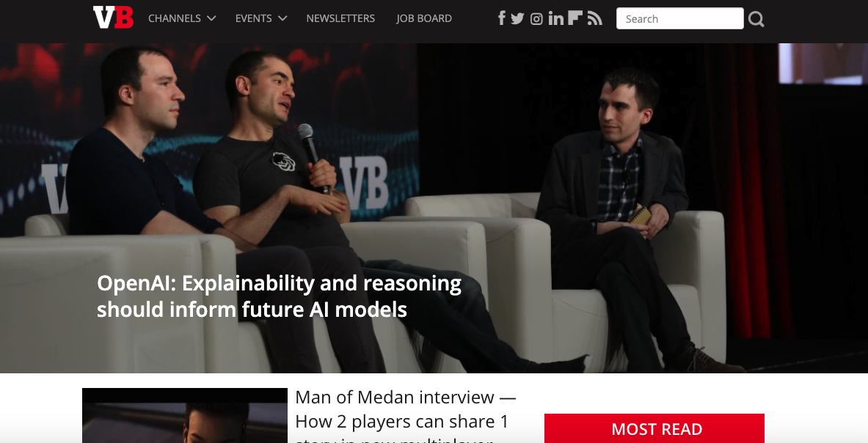Subscribe via the RSS feed icon
Image resolution: width=868 pixels, height=443 pixels.
[594, 19]
